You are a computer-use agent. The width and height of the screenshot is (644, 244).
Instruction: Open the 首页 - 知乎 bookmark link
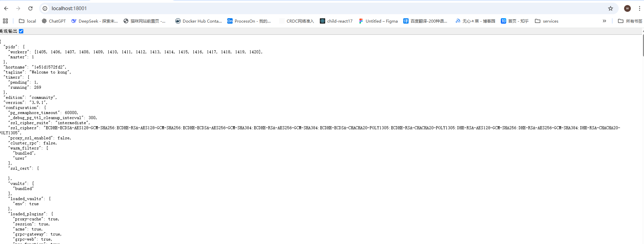click(x=515, y=21)
